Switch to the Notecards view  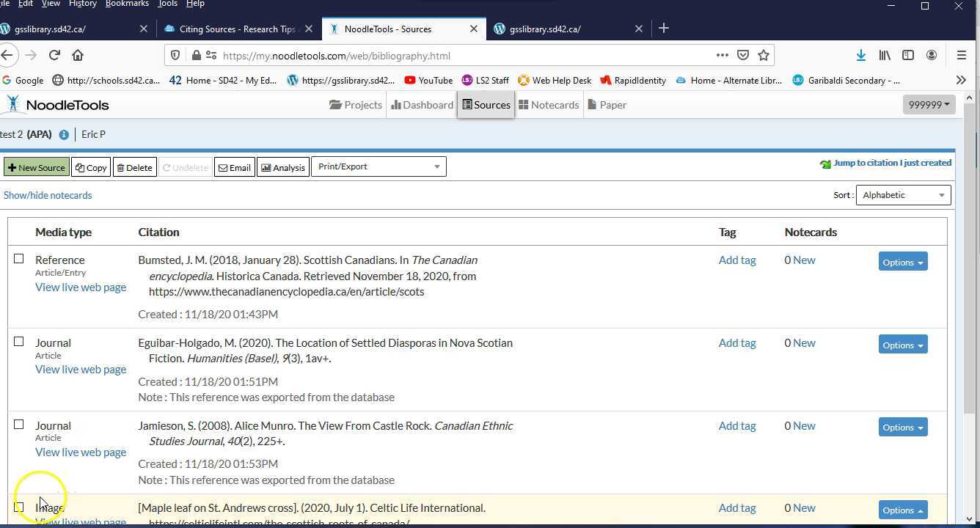coord(549,104)
